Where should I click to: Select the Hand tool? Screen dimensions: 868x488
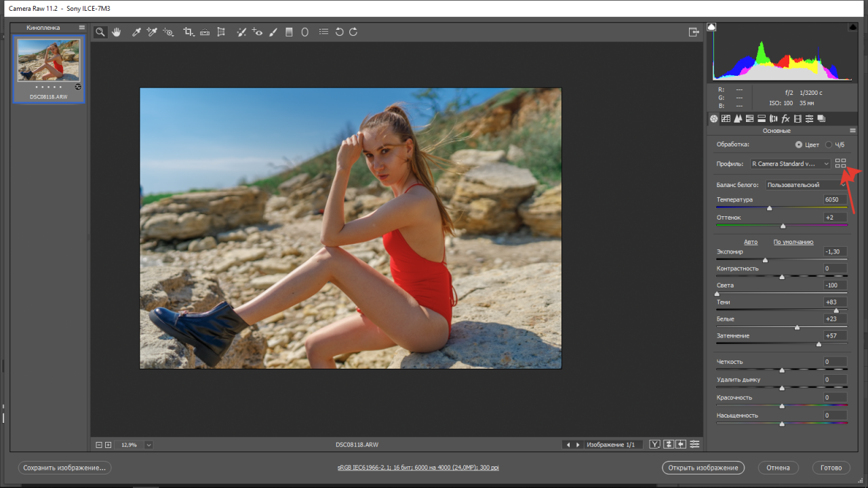click(117, 32)
